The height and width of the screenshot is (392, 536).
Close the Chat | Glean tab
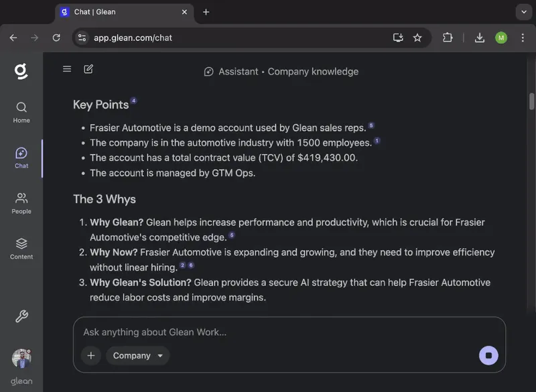pos(185,12)
